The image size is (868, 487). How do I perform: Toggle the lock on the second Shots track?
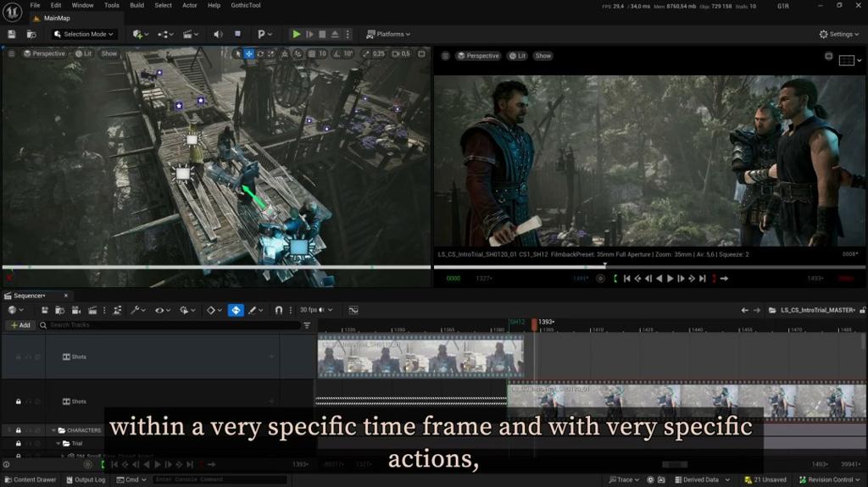click(19, 401)
